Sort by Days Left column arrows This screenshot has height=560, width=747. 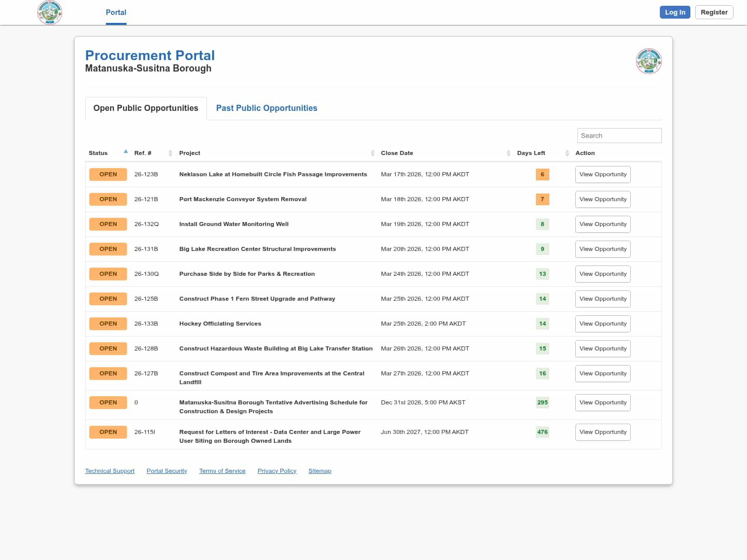[567, 153]
